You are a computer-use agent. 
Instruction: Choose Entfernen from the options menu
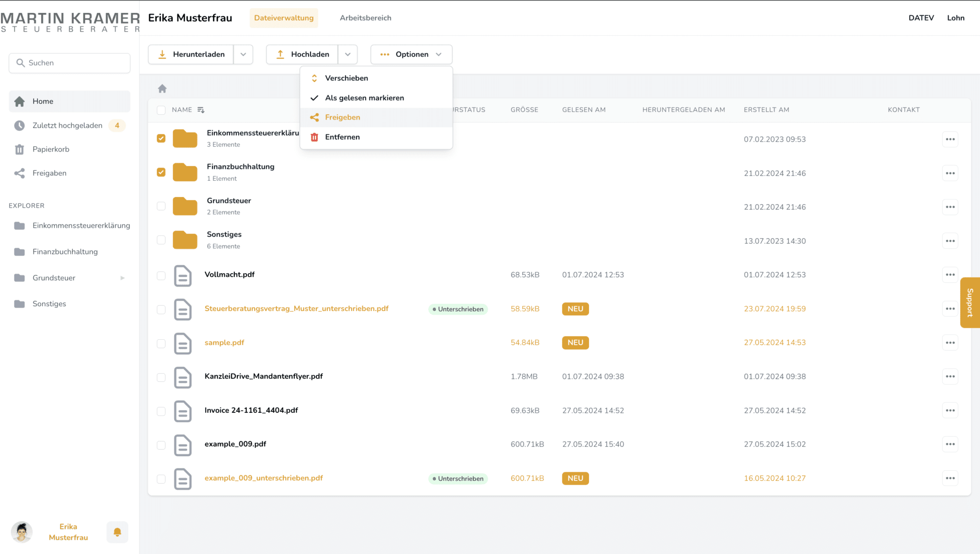376,137
